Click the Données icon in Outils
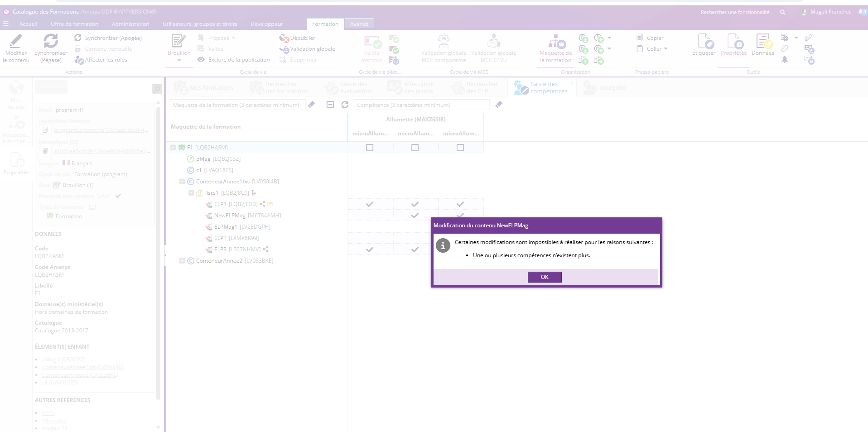The height and width of the screenshot is (432, 868). click(764, 41)
